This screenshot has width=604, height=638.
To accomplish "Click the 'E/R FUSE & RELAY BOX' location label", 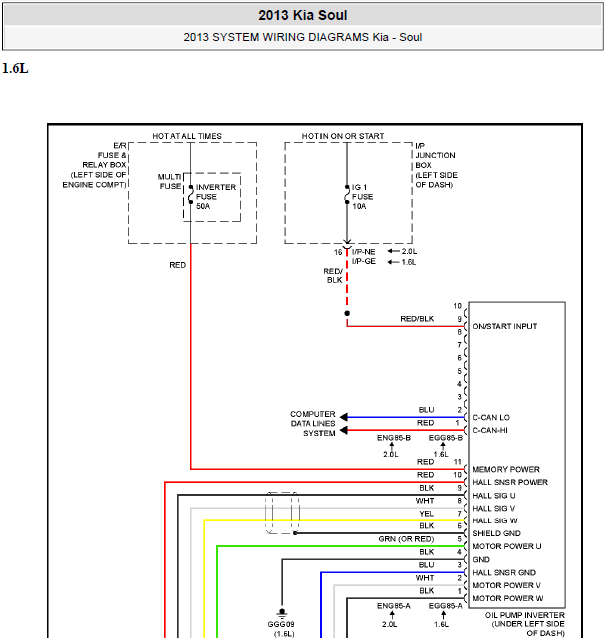I will click(x=94, y=165).
